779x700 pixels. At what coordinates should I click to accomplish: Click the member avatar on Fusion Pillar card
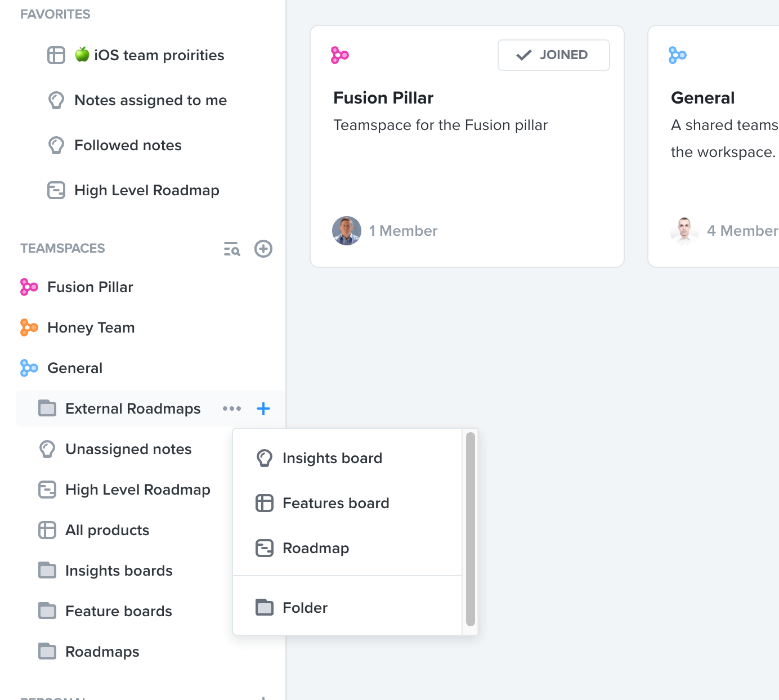point(346,230)
